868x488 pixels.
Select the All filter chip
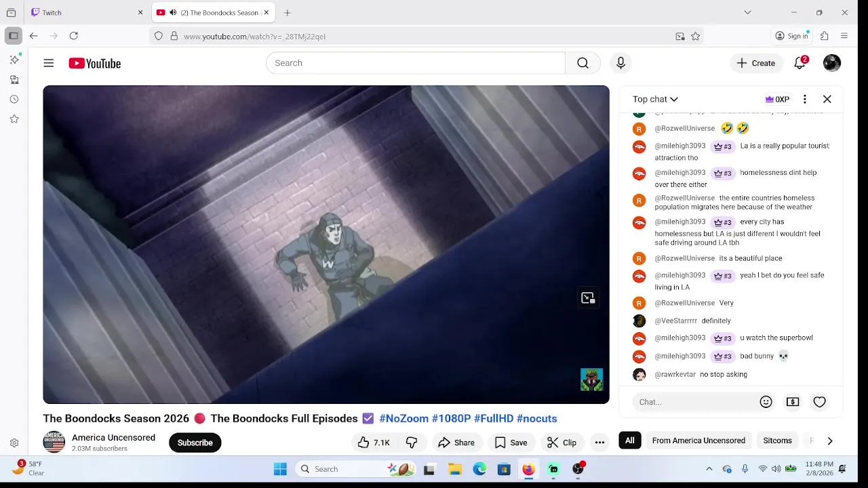coord(630,441)
